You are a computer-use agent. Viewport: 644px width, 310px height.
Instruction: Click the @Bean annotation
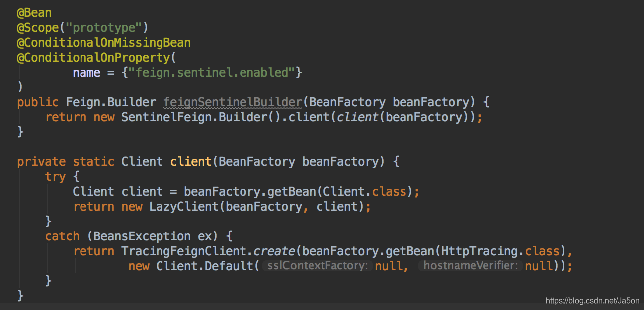tap(34, 13)
